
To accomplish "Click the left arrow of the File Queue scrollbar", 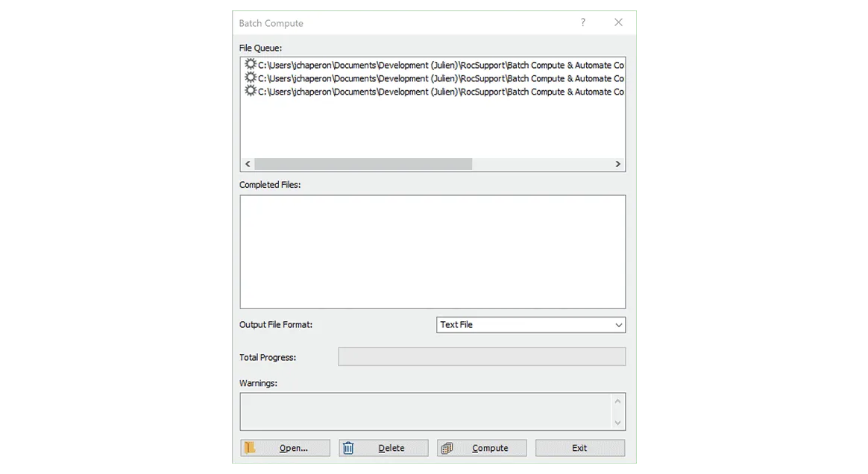I will click(248, 164).
